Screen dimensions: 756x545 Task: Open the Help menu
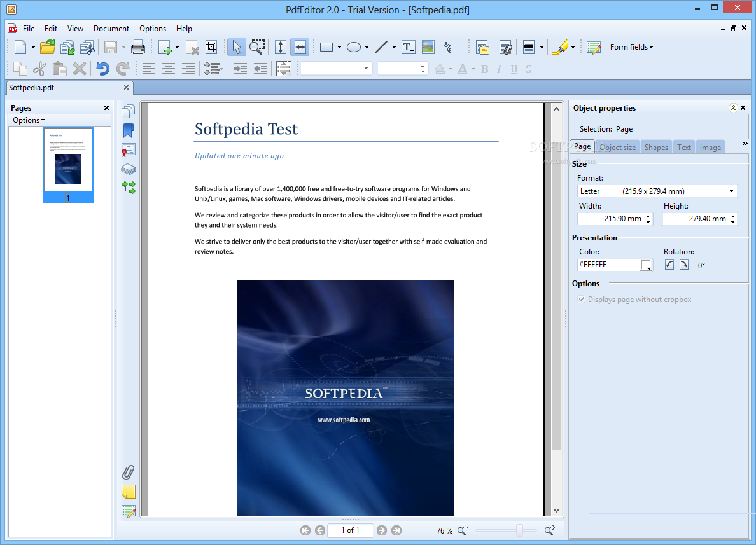click(x=184, y=29)
